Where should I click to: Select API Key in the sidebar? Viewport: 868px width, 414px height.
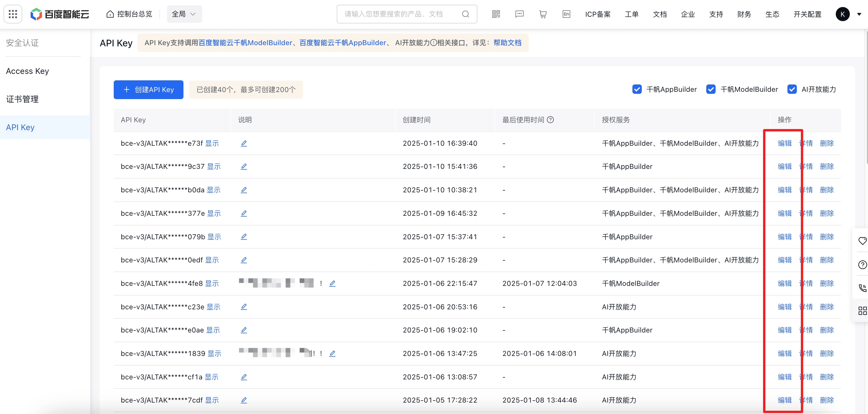(x=45, y=128)
